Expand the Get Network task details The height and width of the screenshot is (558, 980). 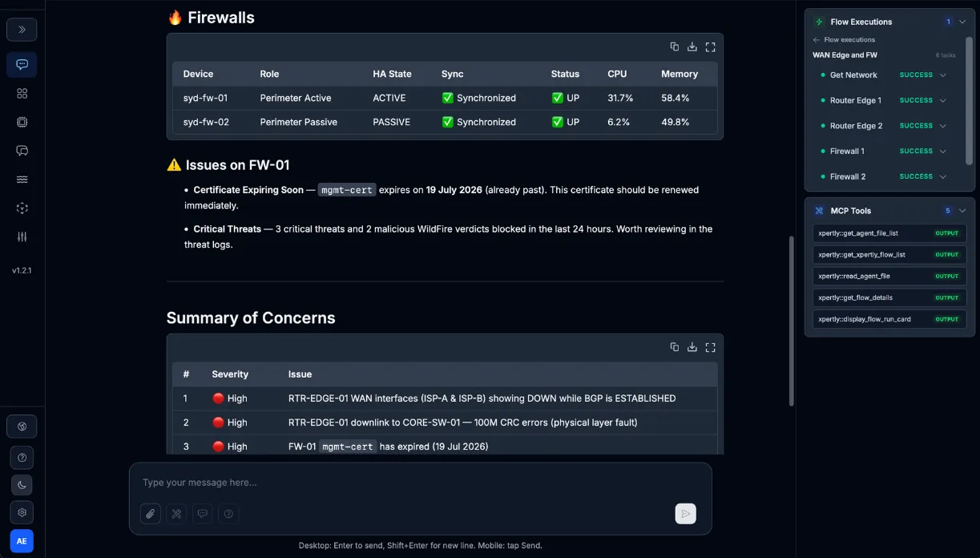[943, 75]
